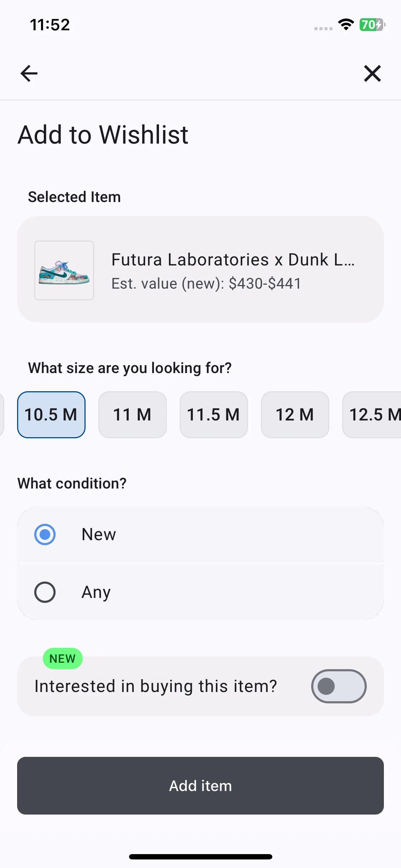Tap the home indicator bar

[200, 857]
